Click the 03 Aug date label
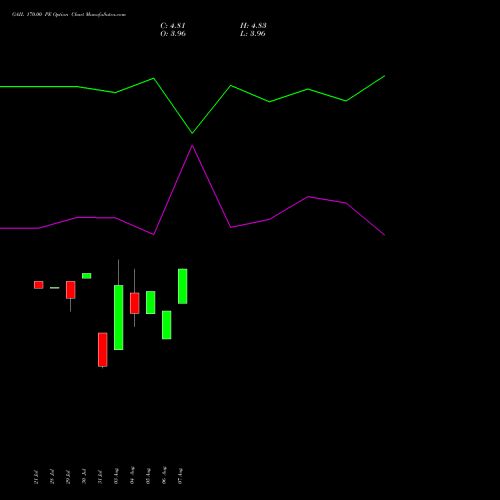Viewport: 500px width, 500px height. coord(116,476)
